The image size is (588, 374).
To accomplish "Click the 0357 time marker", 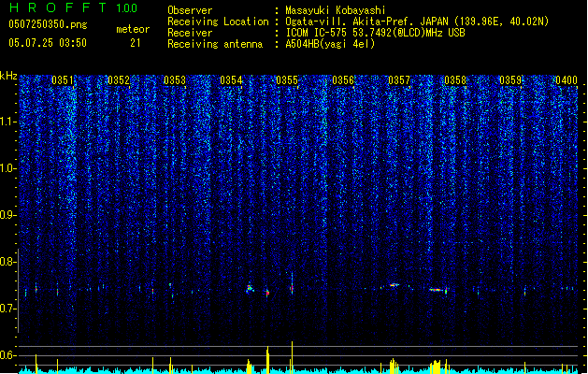I will tap(399, 80).
